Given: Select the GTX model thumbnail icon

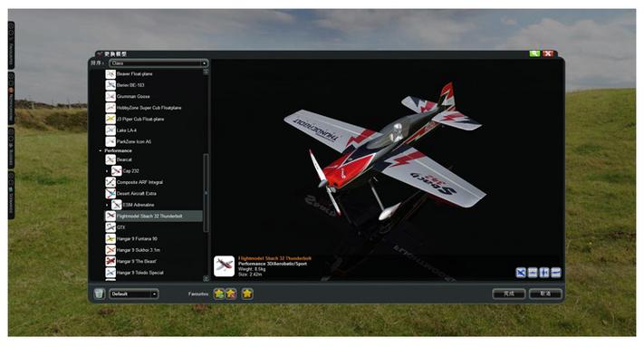Looking at the screenshot, I should [x=111, y=227].
